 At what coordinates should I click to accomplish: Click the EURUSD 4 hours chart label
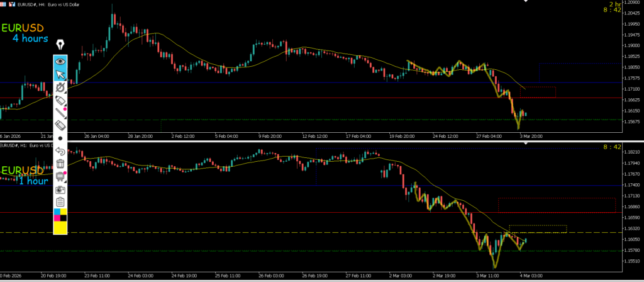coord(25,33)
